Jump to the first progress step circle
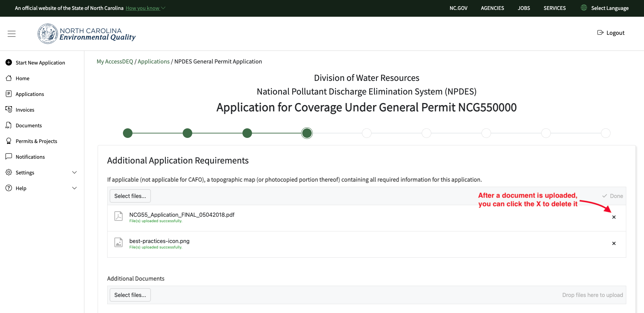 click(x=128, y=133)
